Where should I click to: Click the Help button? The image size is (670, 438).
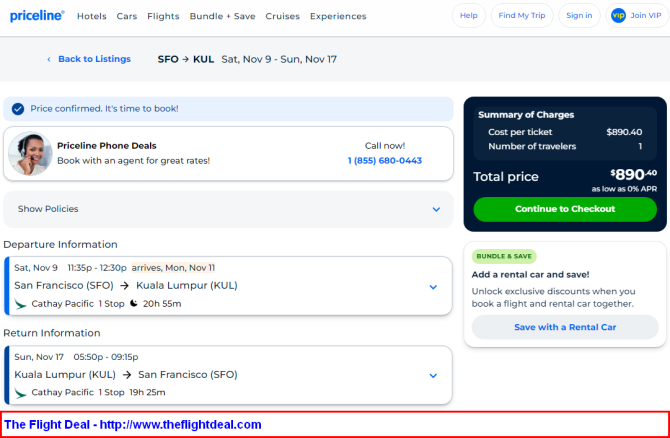point(469,15)
